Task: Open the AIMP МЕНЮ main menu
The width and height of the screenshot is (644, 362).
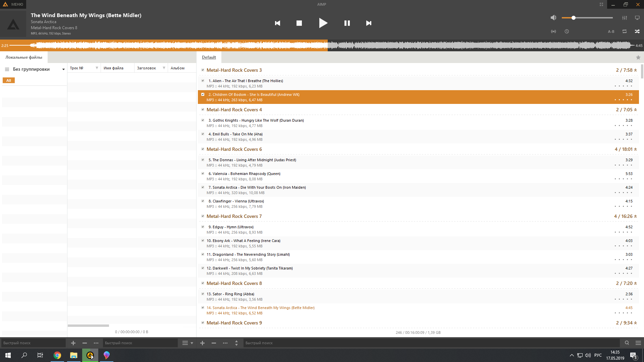Action: pos(13,4)
